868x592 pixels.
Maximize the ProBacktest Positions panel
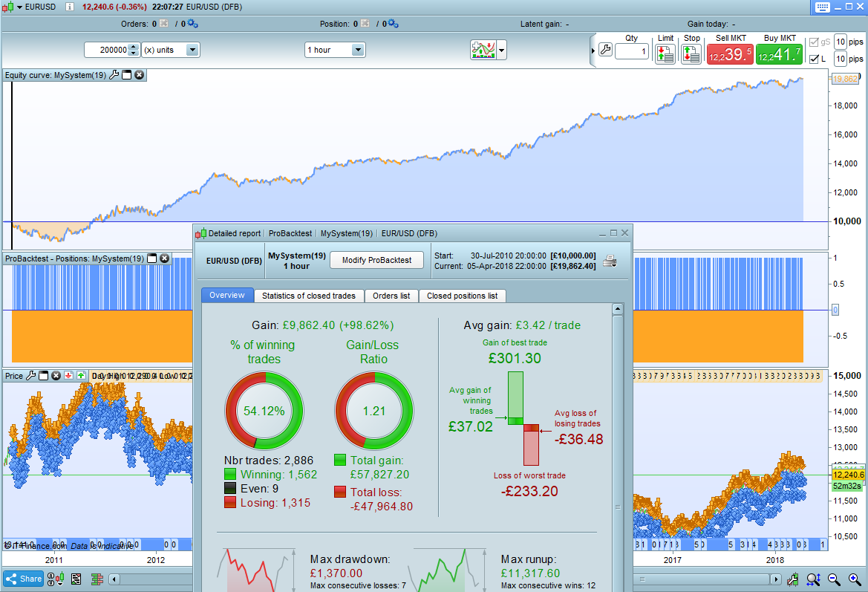pos(151,258)
